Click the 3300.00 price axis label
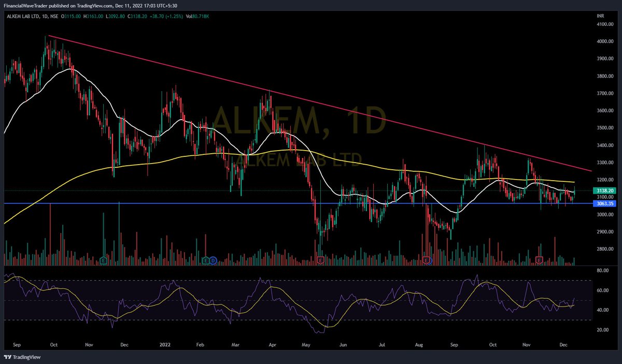Screen dimensions: 622x364 [x=604, y=163]
